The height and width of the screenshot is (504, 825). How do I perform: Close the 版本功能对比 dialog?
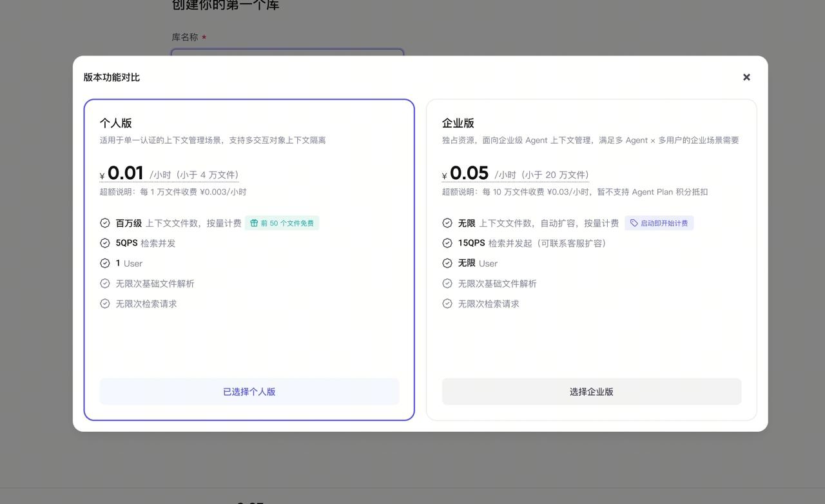click(x=746, y=77)
